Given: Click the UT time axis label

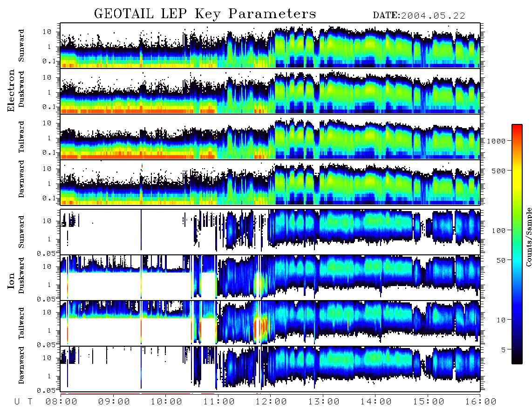Looking at the screenshot, I should coord(23,402).
